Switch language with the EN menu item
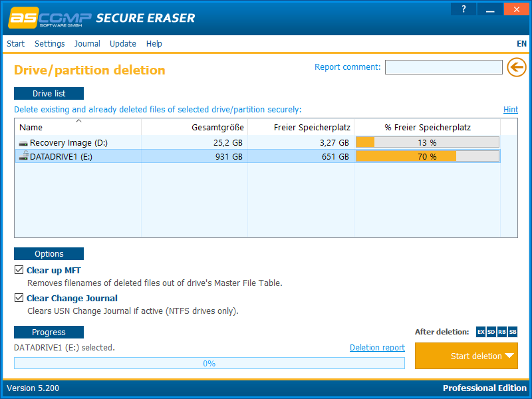The image size is (532, 399). click(521, 44)
